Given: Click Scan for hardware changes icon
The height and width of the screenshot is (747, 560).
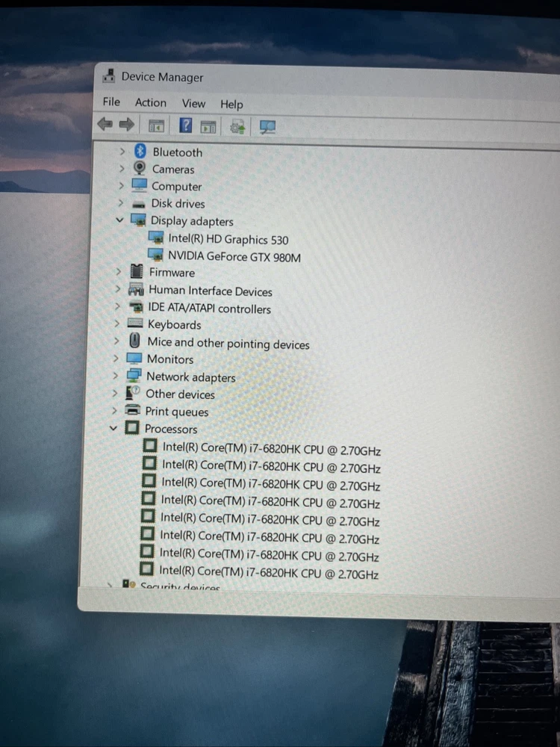Looking at the screenshot, I should coord(267,127).
